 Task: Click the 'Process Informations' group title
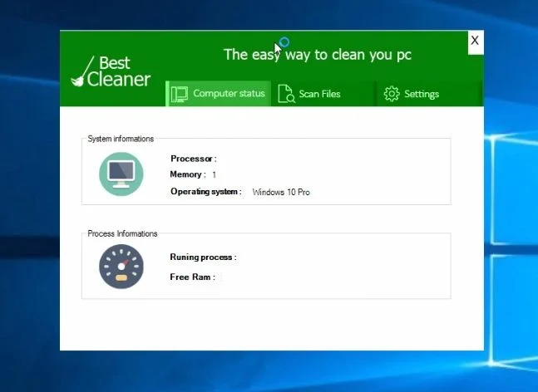pyautogui.click(x=122, y=233)
